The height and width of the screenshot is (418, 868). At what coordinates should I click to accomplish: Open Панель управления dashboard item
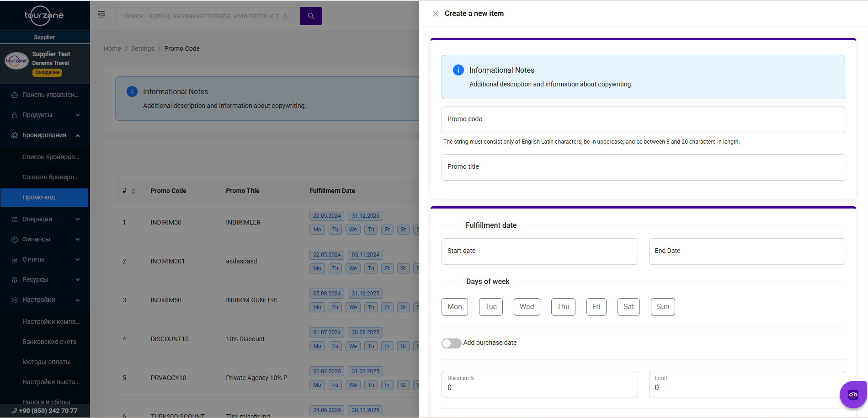50,95
